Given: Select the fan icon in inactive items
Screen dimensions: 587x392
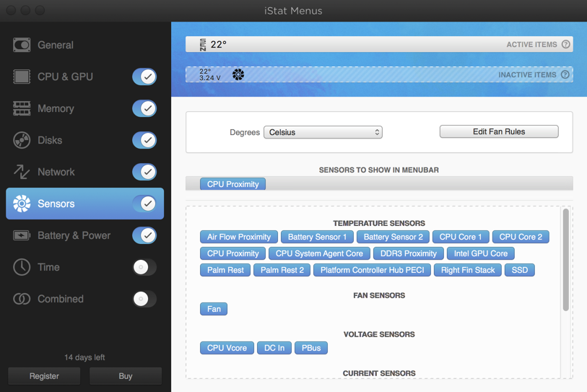Looking at the screenshot, I should coord(238,74).
